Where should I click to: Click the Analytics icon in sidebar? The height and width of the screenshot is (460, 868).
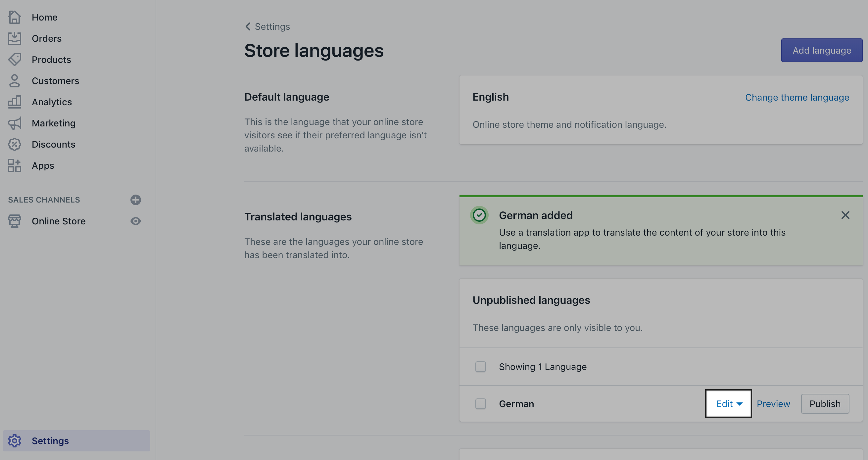pyautogui.click(x=15, y=102)
